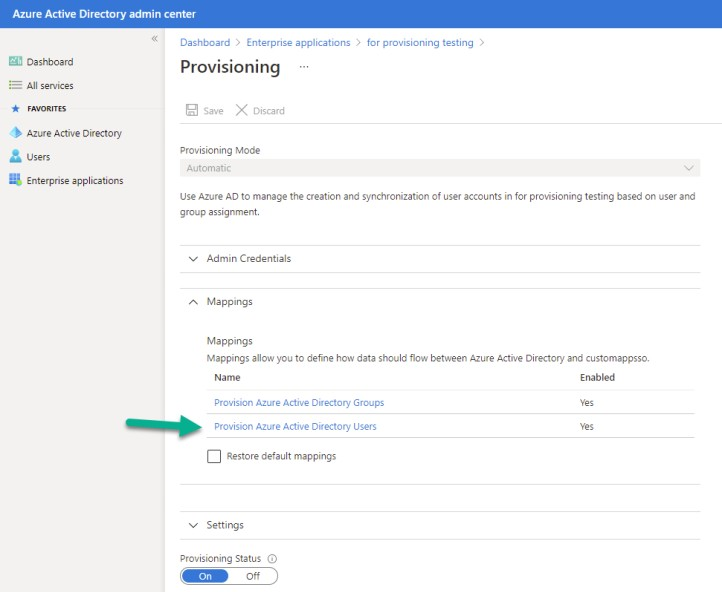
Task: Collapse the sidebar with the double chevron
Action: (x=155, y=39)
